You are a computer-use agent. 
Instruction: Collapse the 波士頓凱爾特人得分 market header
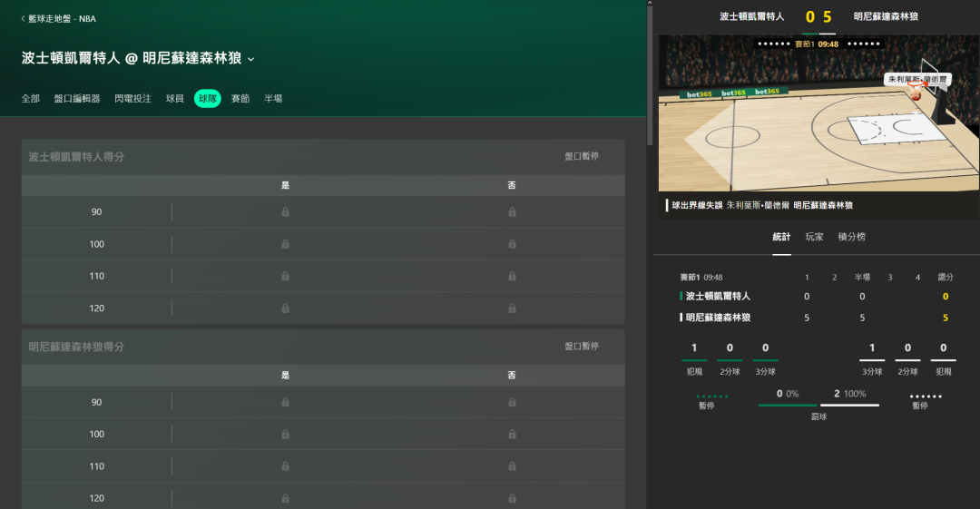(323, 156)
